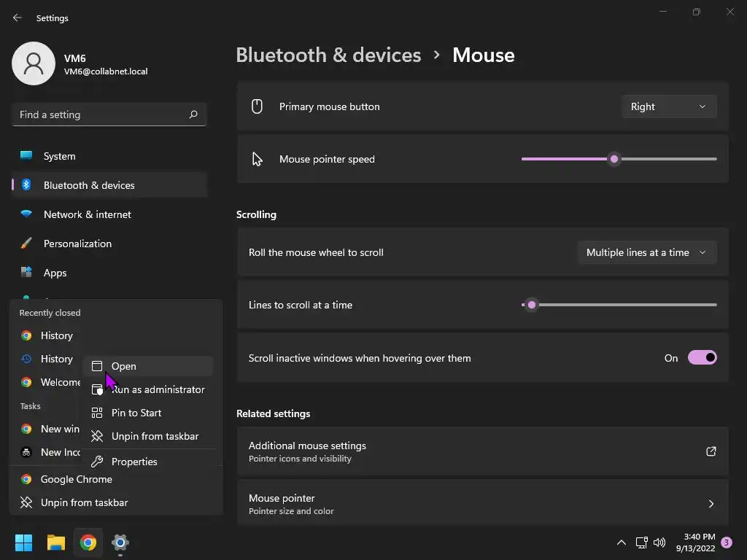This screenshot has width=747, height=560.
Task: Go to Bluetooth & devices breadcrumb
Action: click(328, 55)
